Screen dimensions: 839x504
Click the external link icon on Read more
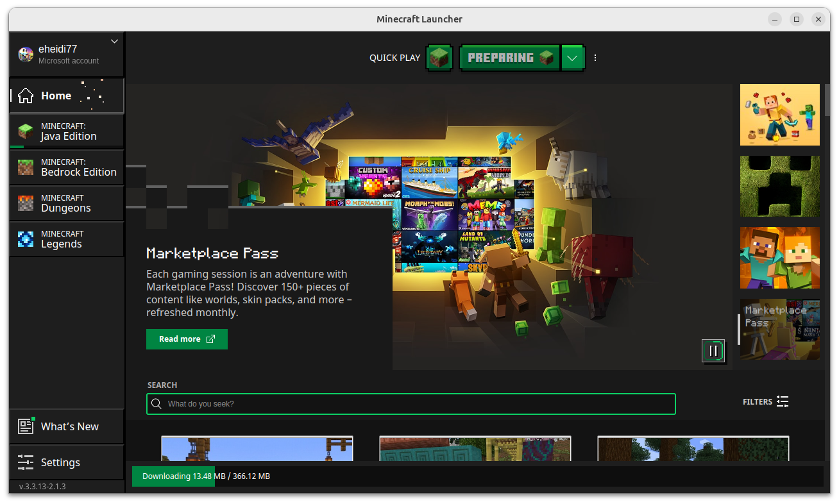click(210, 339)
